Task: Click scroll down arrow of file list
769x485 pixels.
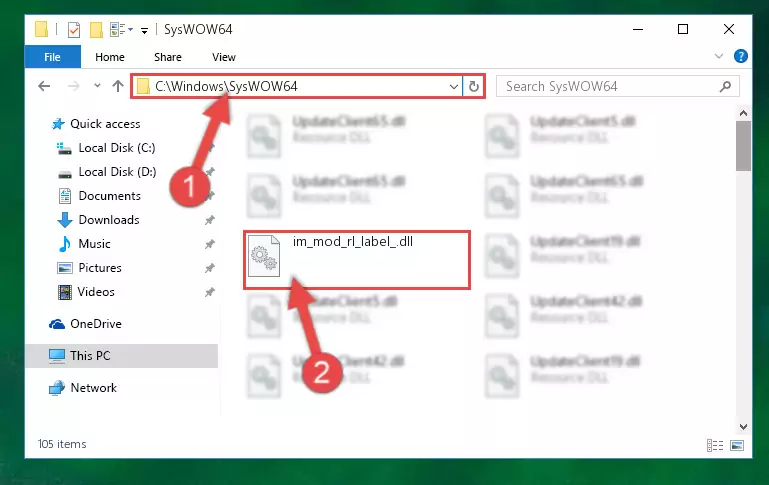Action: pos(743,427)
